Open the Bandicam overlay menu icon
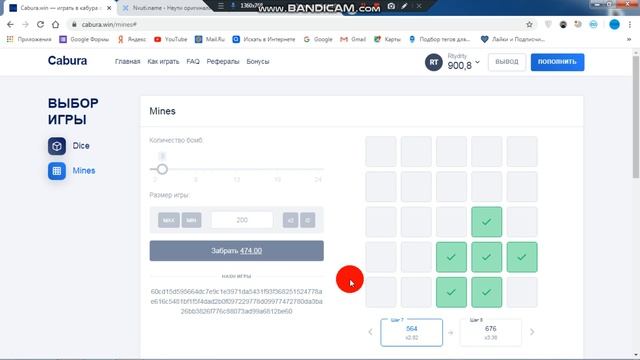Image resolution: width=640 pixels, height=360 pixels. (221, 6)
